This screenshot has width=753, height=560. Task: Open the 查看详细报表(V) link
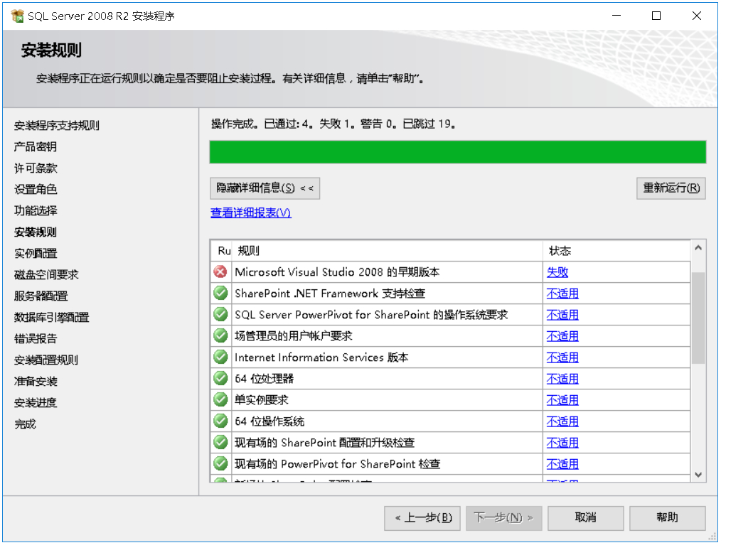(251, 212)
